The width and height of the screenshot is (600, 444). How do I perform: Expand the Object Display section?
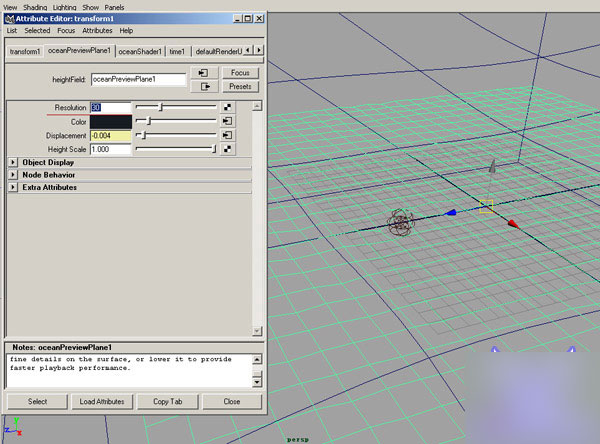(x=13, y=162)
